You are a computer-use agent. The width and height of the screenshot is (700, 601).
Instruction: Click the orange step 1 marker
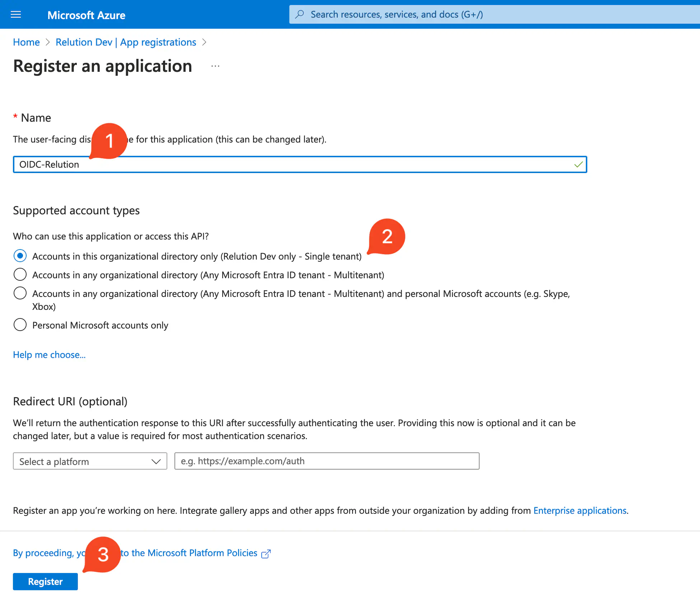point(109,141)
